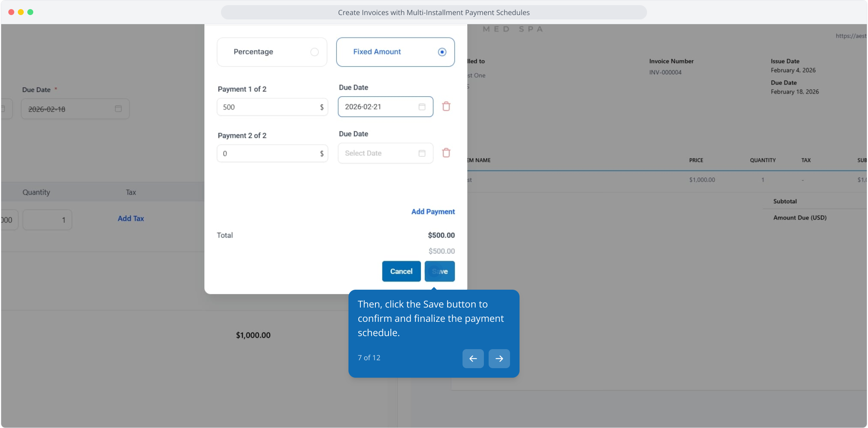Click the Quantity input showing 1
Viewport: 868px width, 428px height.
coord(48,220)
